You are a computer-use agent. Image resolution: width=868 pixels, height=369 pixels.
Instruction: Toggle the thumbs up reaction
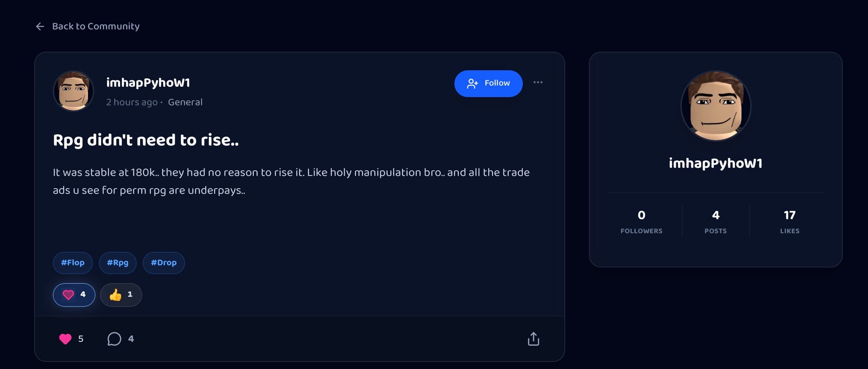(121, 295)
